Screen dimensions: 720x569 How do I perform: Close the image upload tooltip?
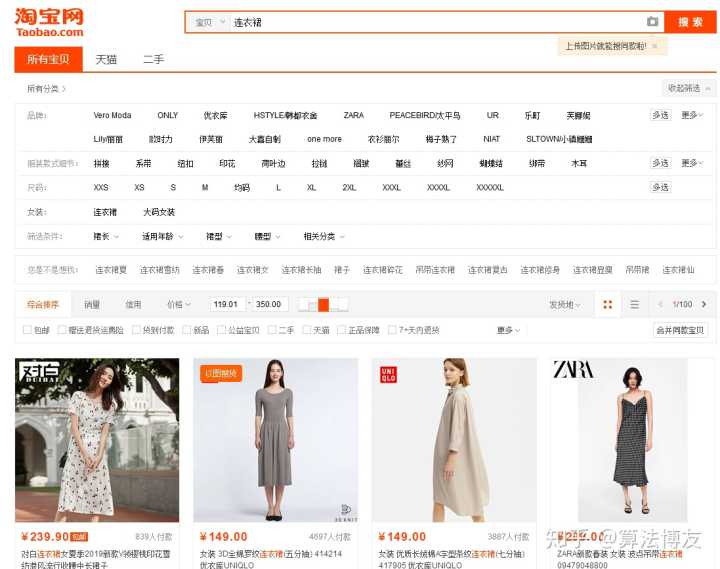click(x=655, y=46)
